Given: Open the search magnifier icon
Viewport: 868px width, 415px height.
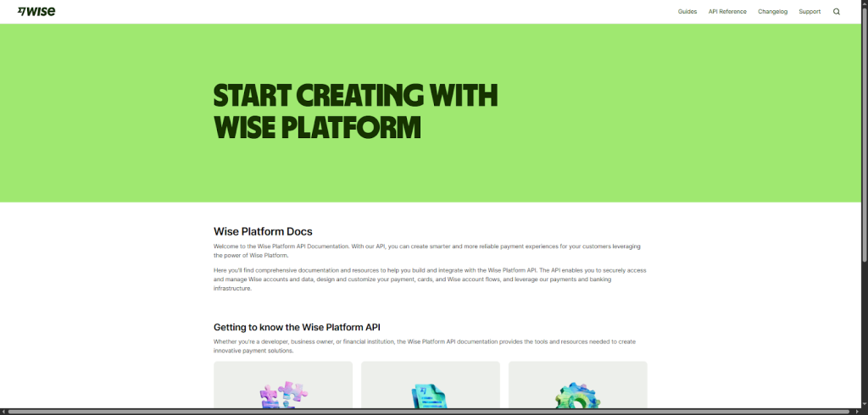Looking at the screenshot, I should click(x=837, y=12).
